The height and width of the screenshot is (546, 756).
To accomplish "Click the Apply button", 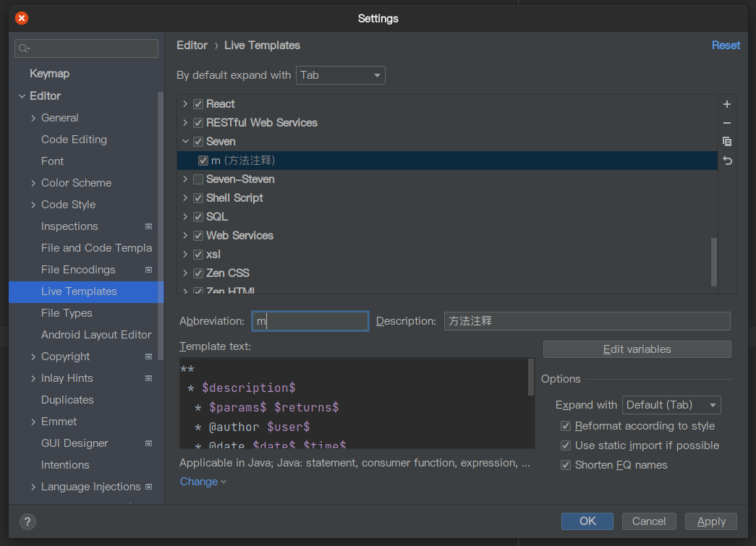I will pos(711,521).
